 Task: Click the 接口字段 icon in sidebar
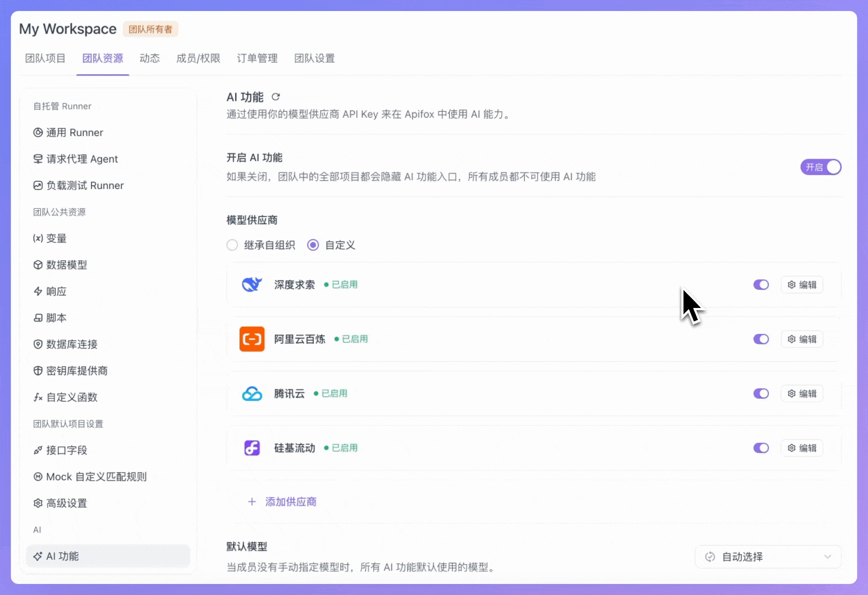tap(38, 450)
